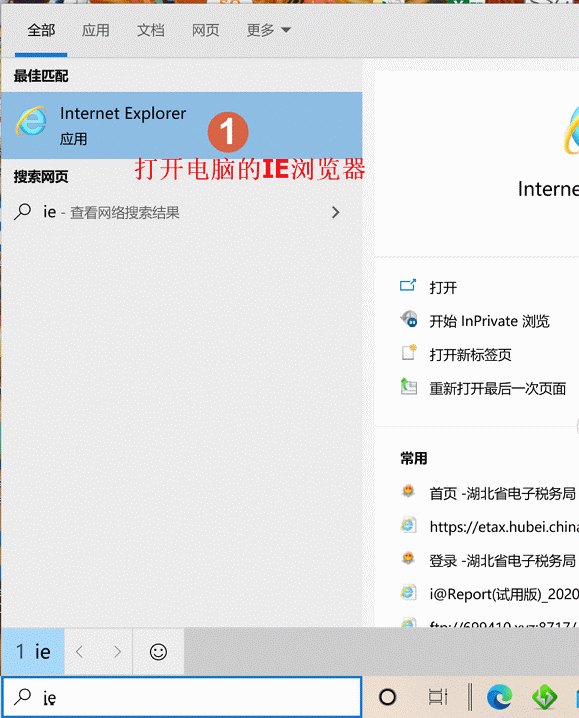This screenshot has width=579, height=718.
Task: Open 首页 -湖北省电子税务局 frequent site
Action: 503,494
